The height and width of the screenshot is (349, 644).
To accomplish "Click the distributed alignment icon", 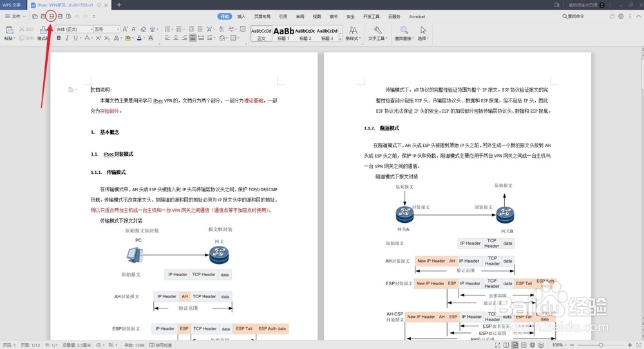I will tap(201, 38).
